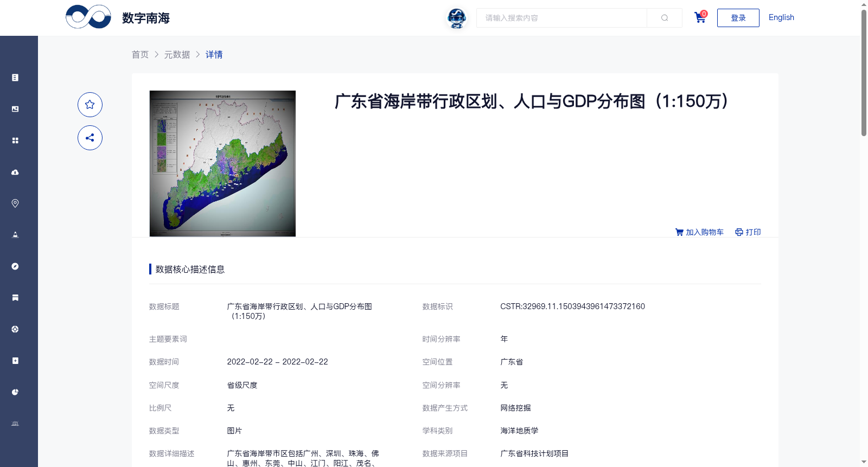This screenshot has width=868, height=467.
Task: Click 详情 breadcrumb item
Action: click(214, 54)
